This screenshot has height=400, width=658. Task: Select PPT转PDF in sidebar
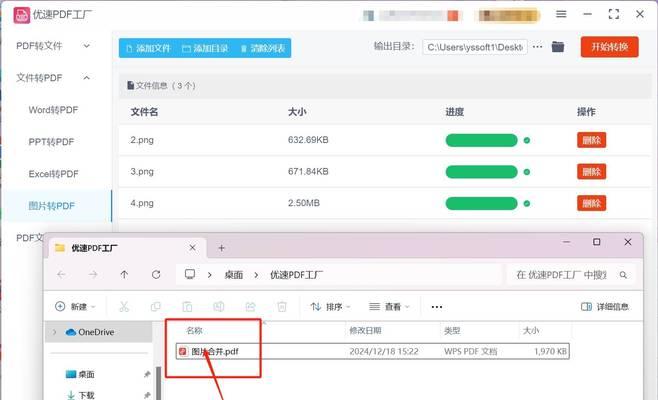(51, 142)
